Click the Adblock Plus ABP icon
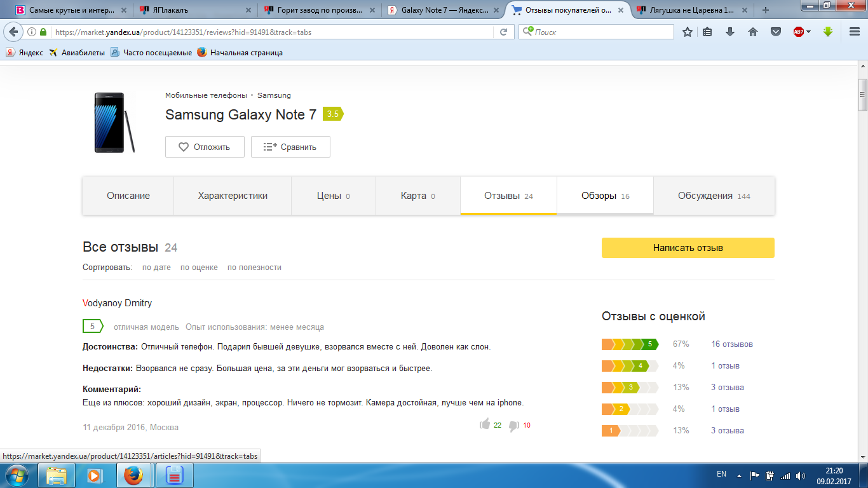The height and width of the screenshot is (488, 868). click(x=799, y=32)
